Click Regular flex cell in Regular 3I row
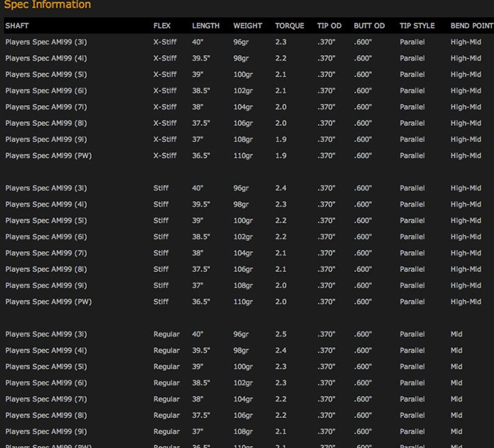The height and width of the screenshot is (448, 494). coord(166,335)
